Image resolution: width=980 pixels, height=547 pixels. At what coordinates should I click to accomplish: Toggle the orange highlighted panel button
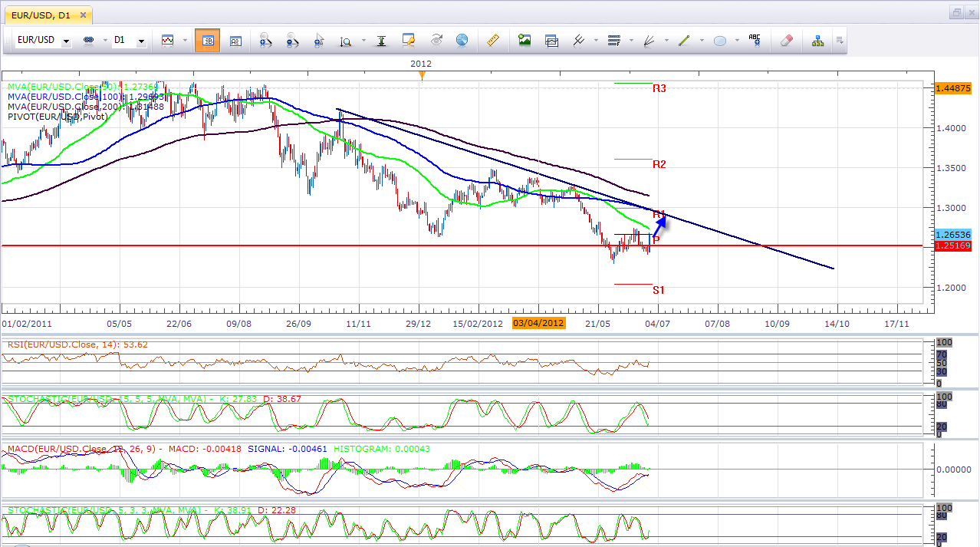pyautogui.click(x=207, y=41)
